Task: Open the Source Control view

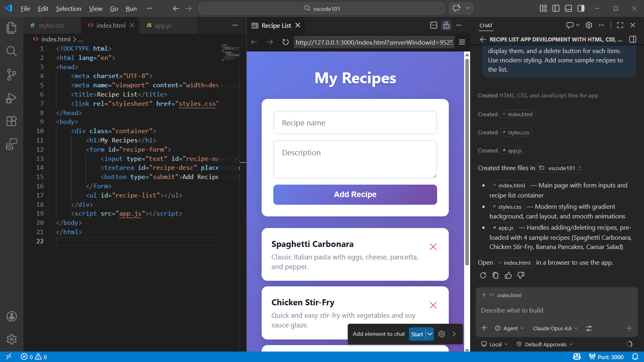Action: pyautogui.click(x=11, y=74)
